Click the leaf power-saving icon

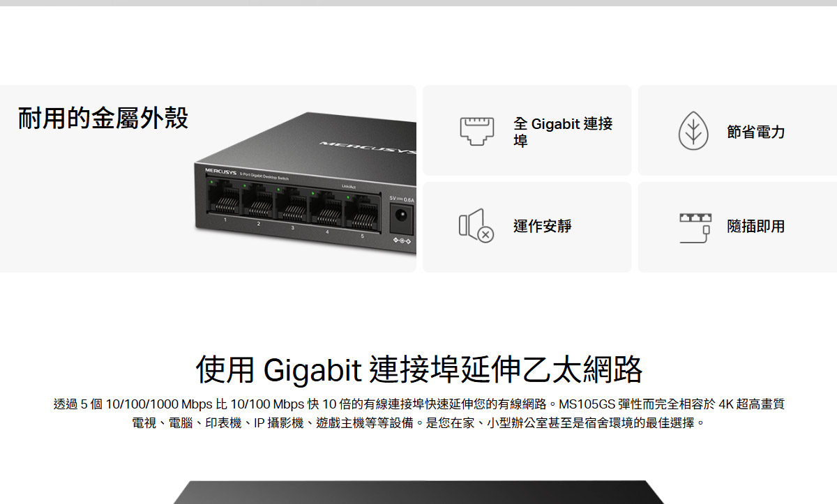[x=693, y=131]
